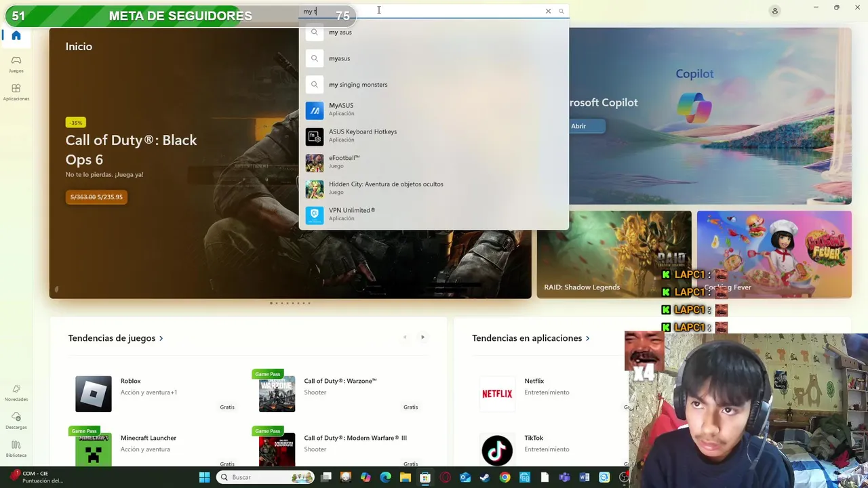Open Biblioteca in the sidebar

click(x=16, y=449)
